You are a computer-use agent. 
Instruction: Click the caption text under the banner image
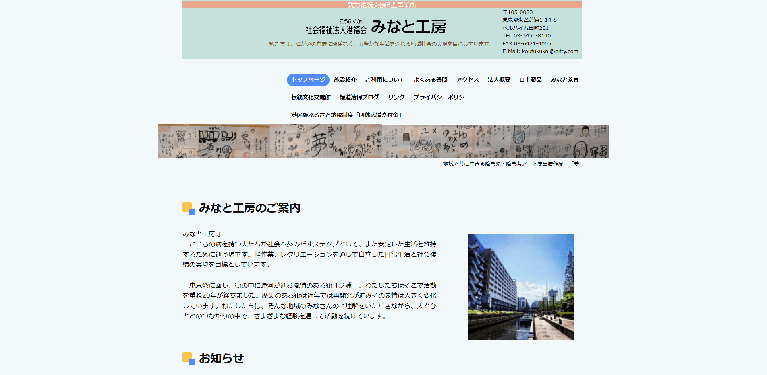click(x=512, y=164)
